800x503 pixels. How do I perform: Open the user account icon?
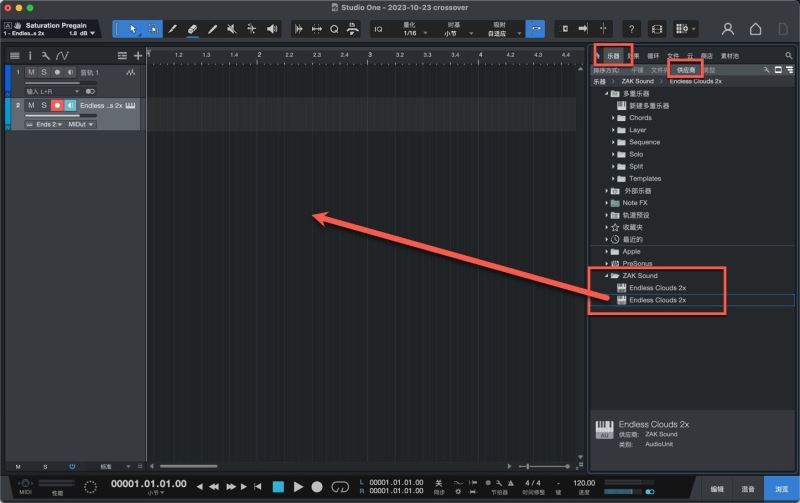click(x=728, y=29)
